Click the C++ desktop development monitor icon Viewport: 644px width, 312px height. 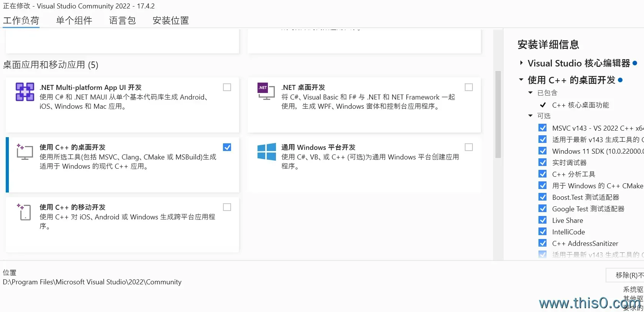point(25,152)
